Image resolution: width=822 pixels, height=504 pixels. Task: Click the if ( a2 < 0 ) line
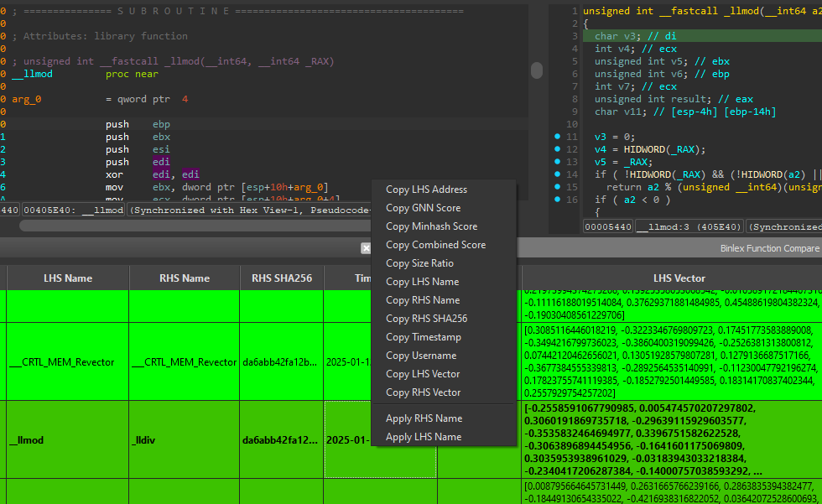coord(632,200)
